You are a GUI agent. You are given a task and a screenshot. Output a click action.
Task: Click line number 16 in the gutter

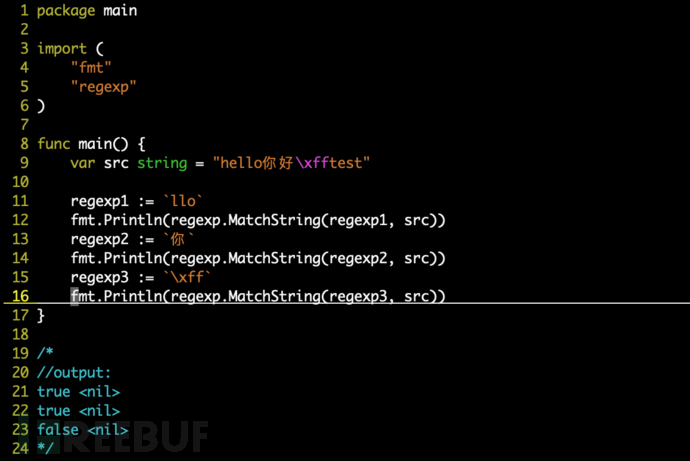click(20, 296)
